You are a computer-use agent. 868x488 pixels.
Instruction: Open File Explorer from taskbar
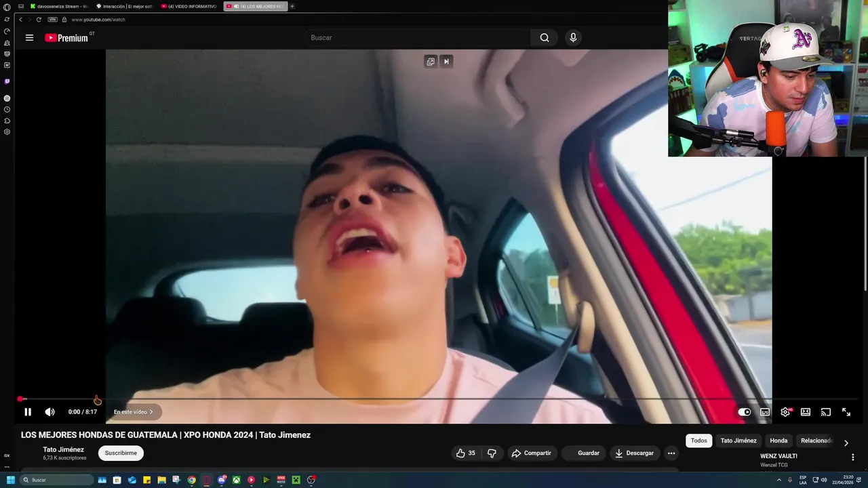pos(162,480)
